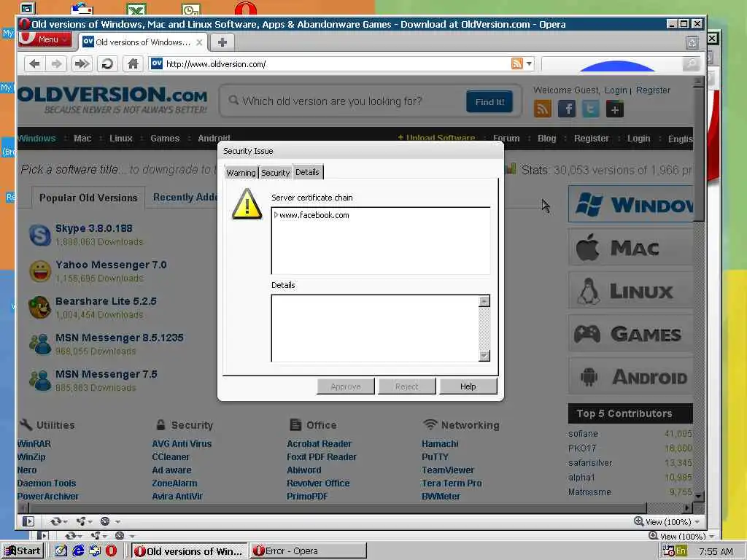Viewport: 747px width, 560px height.
Task: Click the Login link beside Welcome Guest
Action: coord(616,90)
